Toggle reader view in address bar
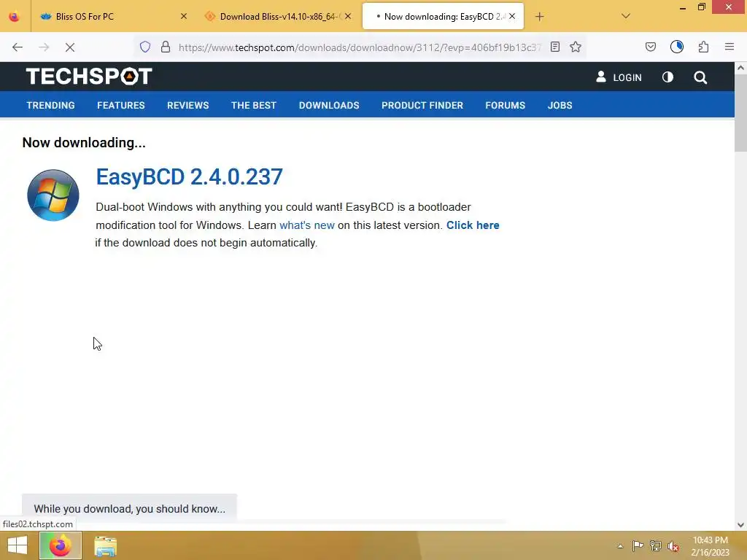Screen dimensions: 747x560 pyautogui.click(x=555, y=47)
